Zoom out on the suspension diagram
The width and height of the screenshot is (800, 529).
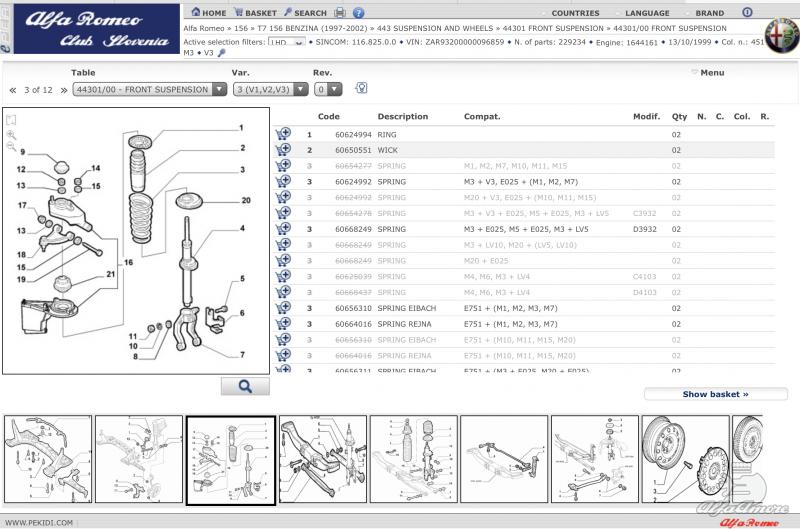tap(11, 147)
